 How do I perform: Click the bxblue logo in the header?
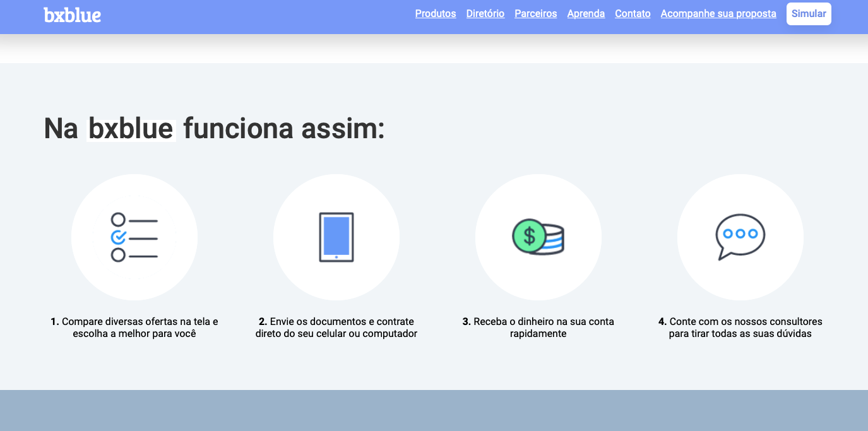[73, 15]
